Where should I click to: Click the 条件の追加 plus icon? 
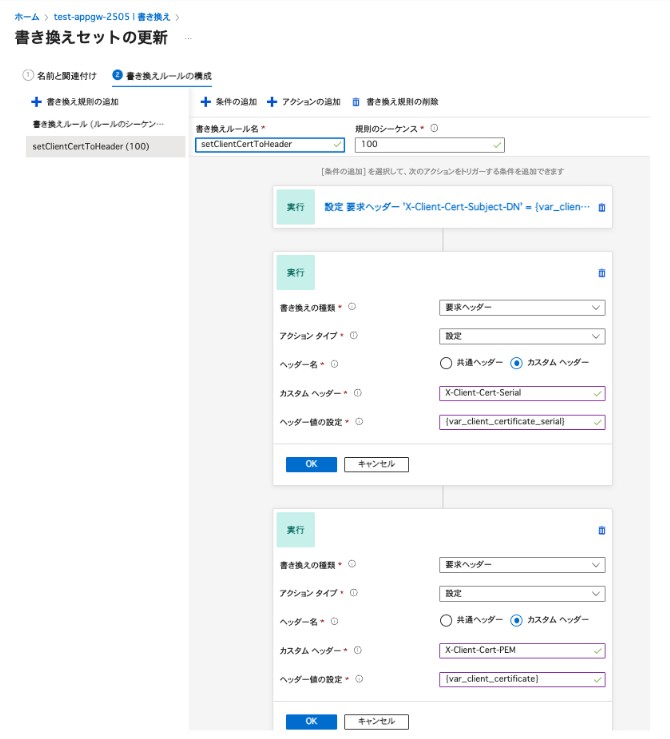coord(205,102)
